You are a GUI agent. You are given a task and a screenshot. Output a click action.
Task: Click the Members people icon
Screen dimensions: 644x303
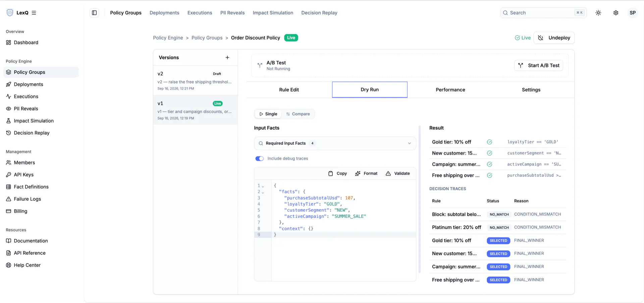click(9, 163)
